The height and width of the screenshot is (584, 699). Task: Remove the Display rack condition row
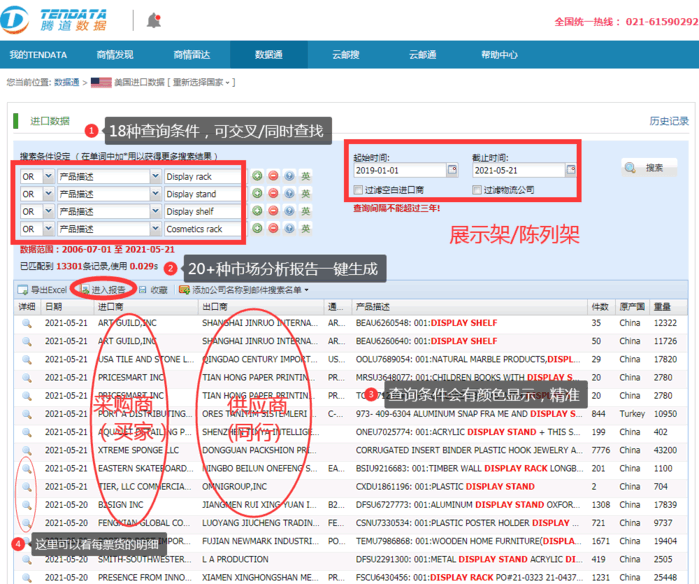(273, 176)
